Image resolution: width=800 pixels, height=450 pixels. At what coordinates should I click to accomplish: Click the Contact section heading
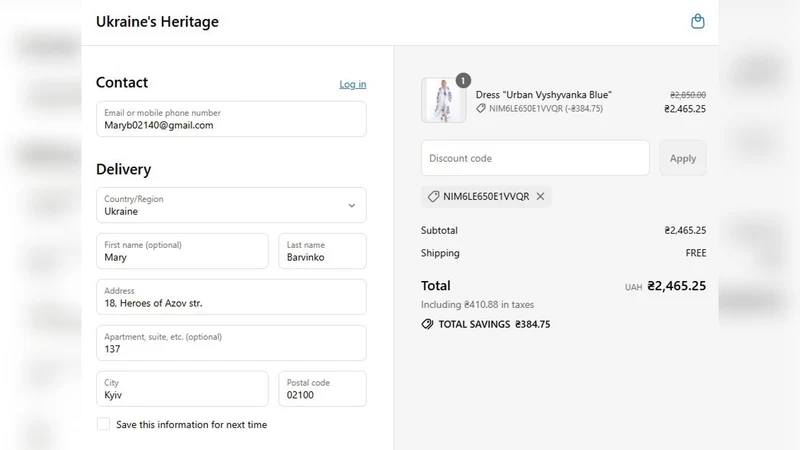click(x=122, y=82)
